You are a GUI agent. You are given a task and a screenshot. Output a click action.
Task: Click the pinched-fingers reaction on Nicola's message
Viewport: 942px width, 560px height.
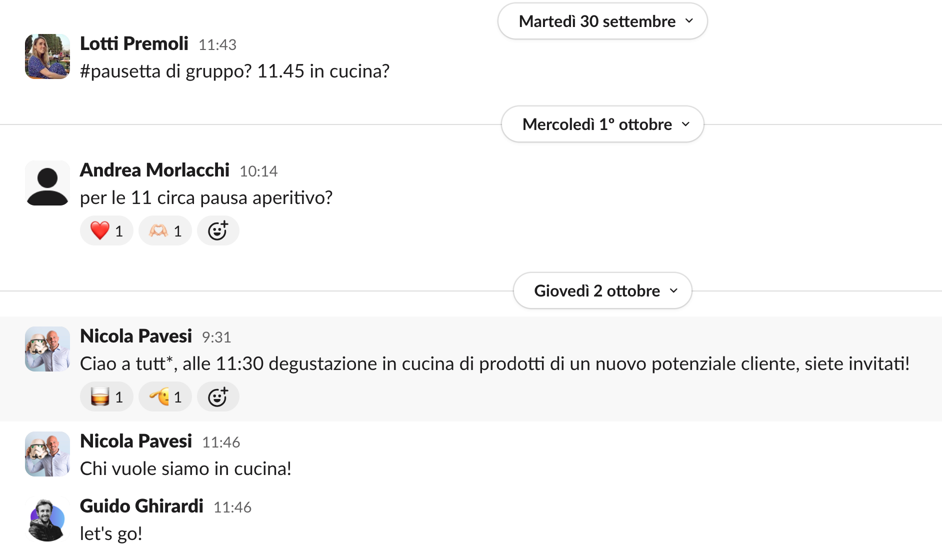tap(164, 396)
